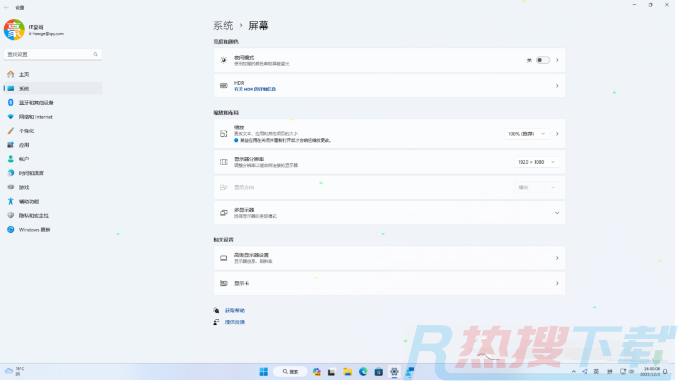Click the Time & language globe icon
The image size is (678, 381).
[11, 173]
